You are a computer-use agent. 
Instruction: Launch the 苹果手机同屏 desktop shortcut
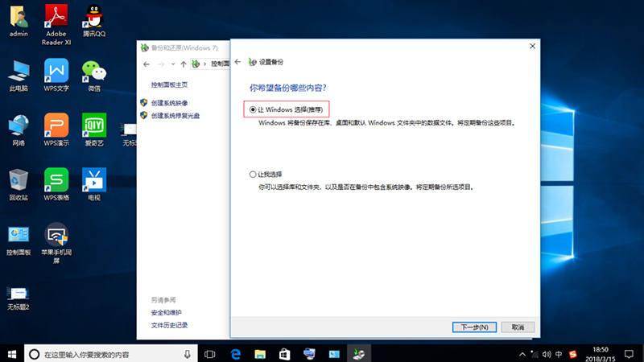tap(56, 243)
